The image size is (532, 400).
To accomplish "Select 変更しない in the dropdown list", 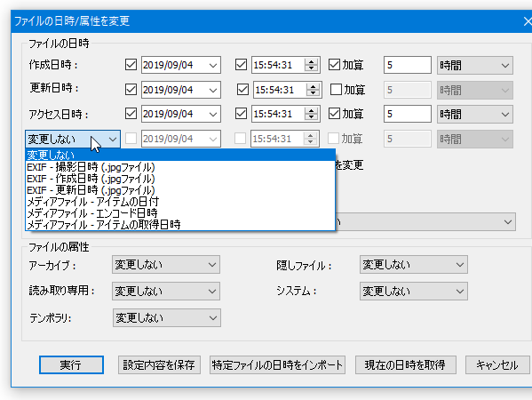I will point(180,156).
